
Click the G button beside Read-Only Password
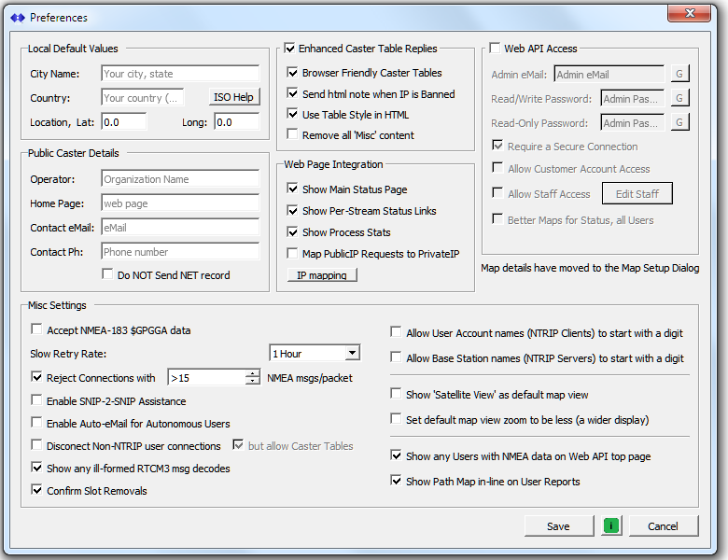[x=679, y=123]
